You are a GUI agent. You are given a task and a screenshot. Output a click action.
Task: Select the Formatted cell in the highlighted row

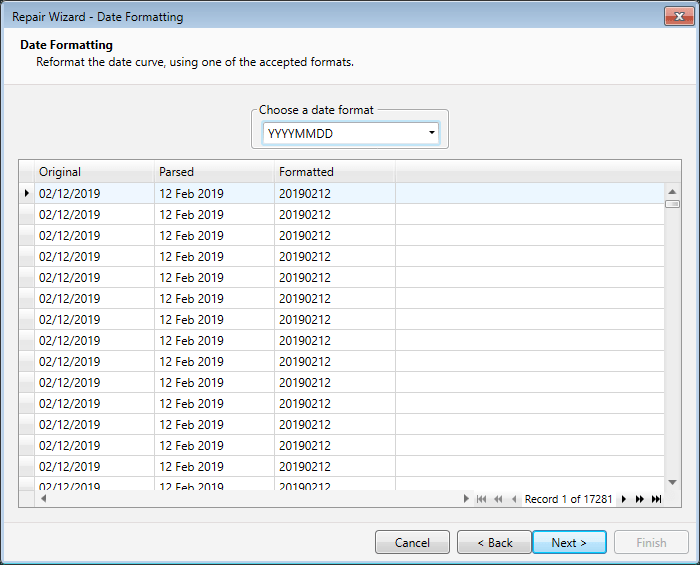(335, 193)
